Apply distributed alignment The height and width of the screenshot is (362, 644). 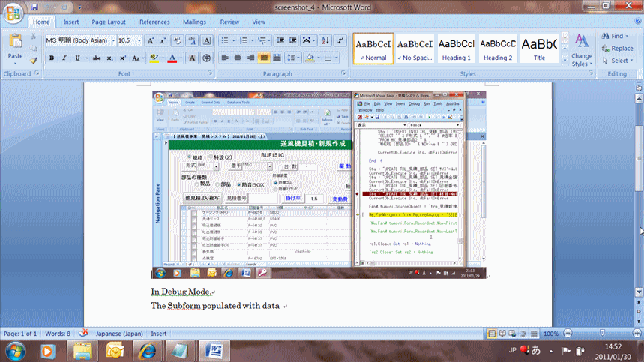(x=277, y=58)
